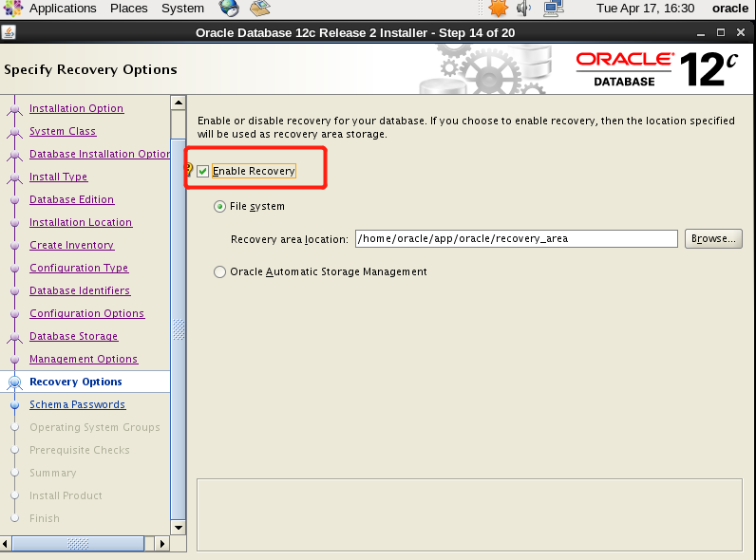The height and width of the screenshot is (560, 756).
Task: Click the step marker beside Database Edition
Action: [15, 200]
